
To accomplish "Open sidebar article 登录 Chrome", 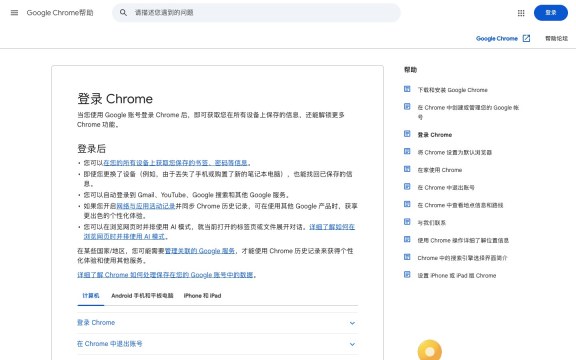I will click(435, 135).
